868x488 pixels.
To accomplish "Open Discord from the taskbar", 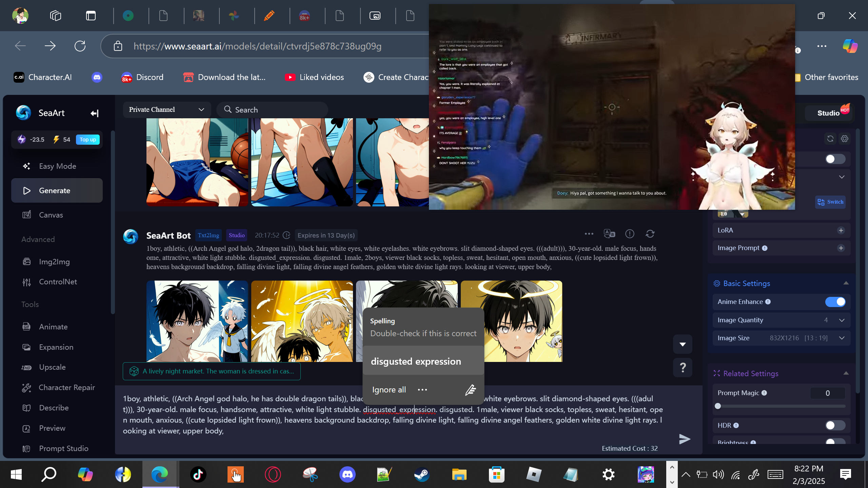I will [x=348, y=474].
